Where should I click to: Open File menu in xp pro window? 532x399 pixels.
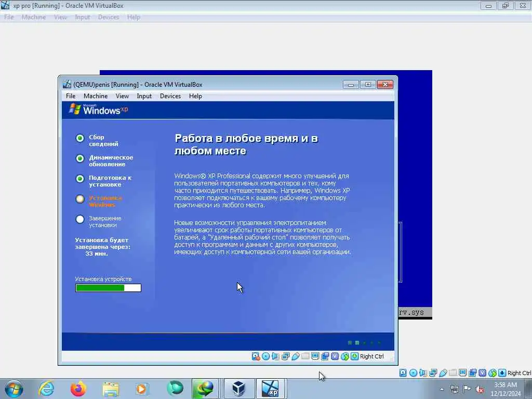(9, 17)
